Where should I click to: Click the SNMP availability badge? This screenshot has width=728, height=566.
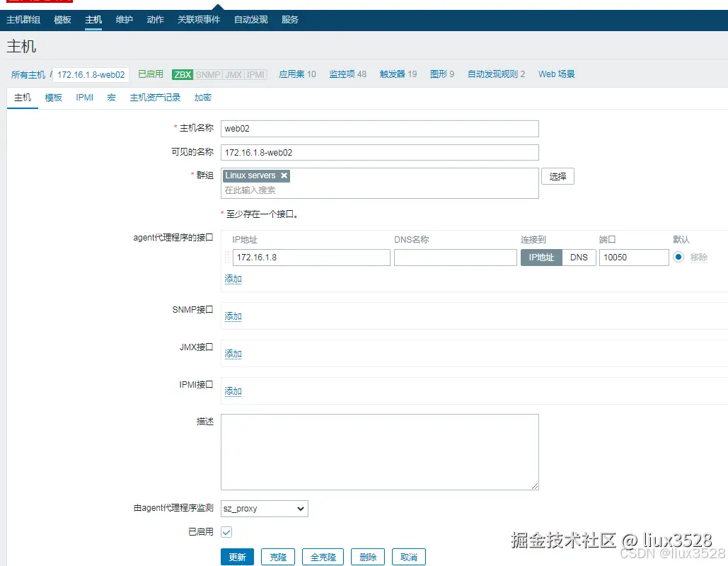tap(207, 74)
